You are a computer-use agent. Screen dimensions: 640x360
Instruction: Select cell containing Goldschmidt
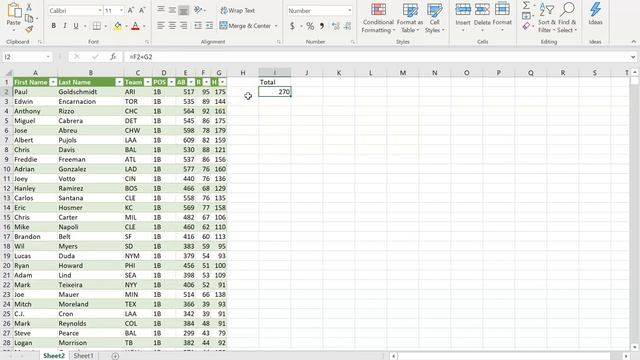[90, 92]
